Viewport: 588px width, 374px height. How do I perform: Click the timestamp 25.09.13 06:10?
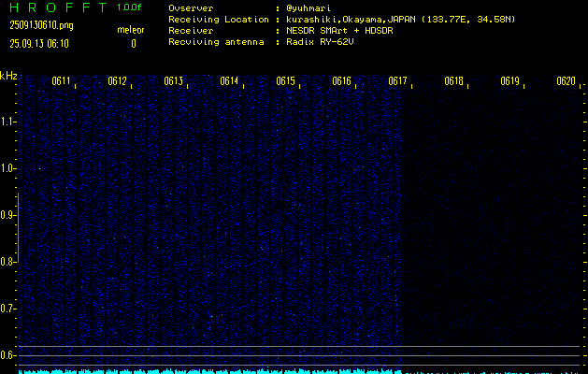(39, 44)
